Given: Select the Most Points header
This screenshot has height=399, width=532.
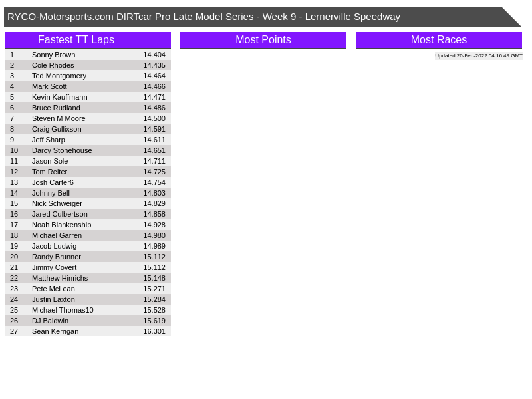Looking at the screenshot, I should pos(263,40).
